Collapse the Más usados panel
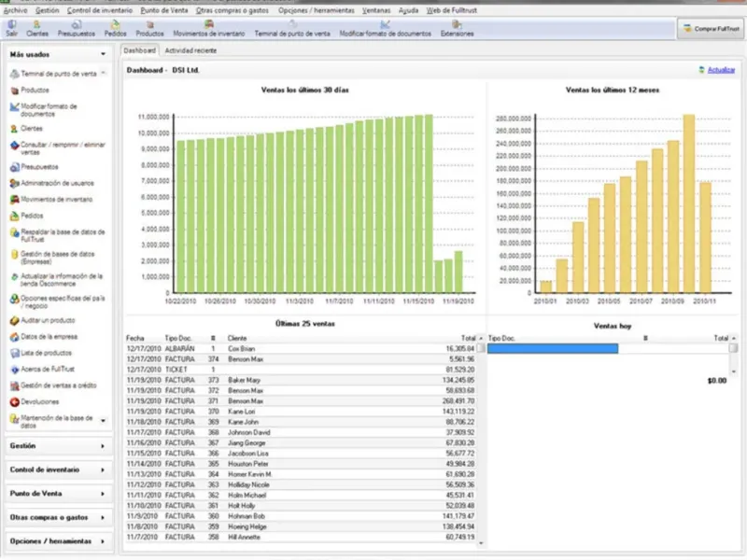Screen dimensions: 747x560 [x=103, y=54]
